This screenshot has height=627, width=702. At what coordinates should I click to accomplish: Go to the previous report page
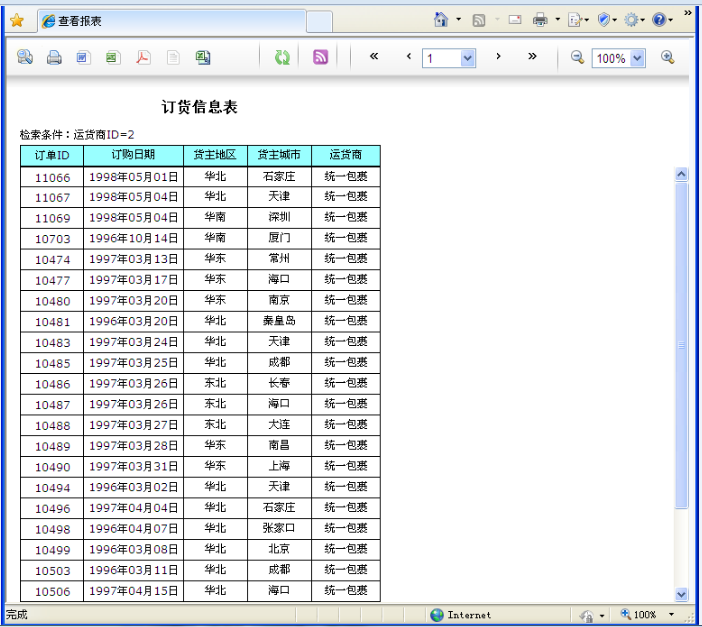click(409, 56)
